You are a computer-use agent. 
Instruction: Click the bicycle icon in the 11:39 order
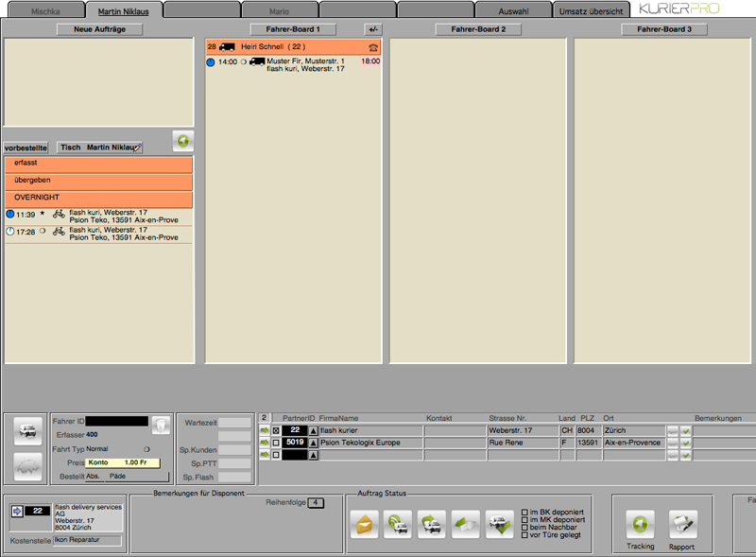(59, 214)
